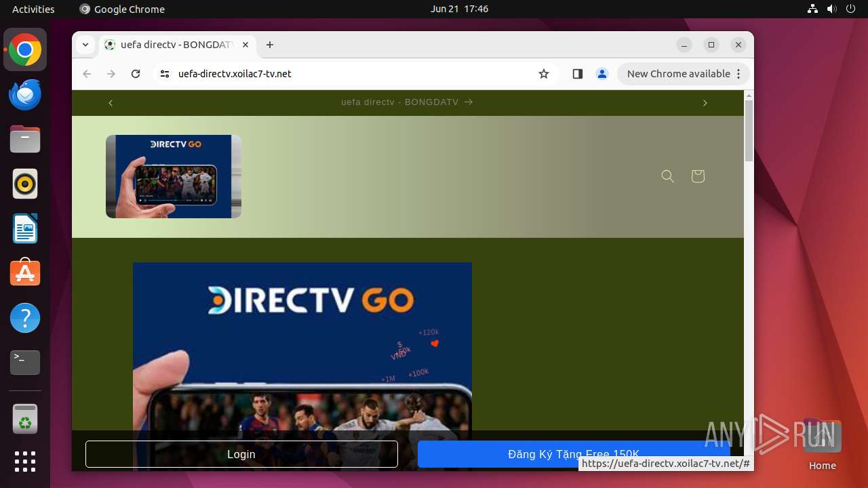Open Chrome profile avatar menu
Viewport: 868px width, 488px height.
[602, 74]
